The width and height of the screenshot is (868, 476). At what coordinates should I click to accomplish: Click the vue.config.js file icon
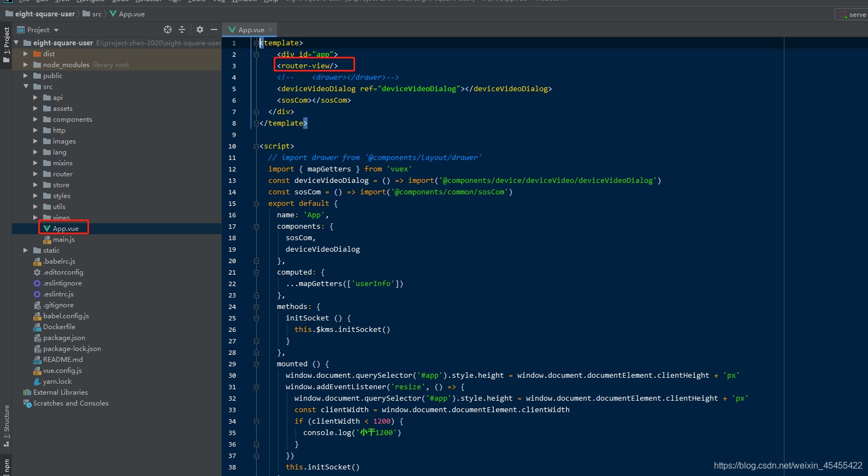[37, 371]
